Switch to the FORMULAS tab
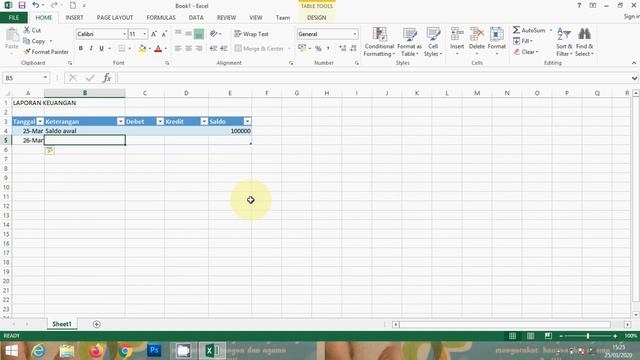 (161, 18)
